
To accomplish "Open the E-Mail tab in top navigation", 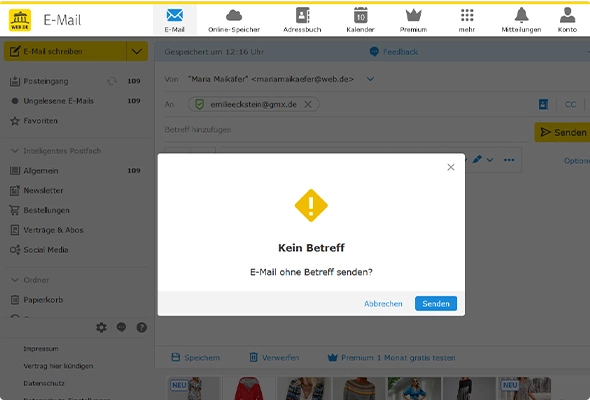I will tap(175, 20).
